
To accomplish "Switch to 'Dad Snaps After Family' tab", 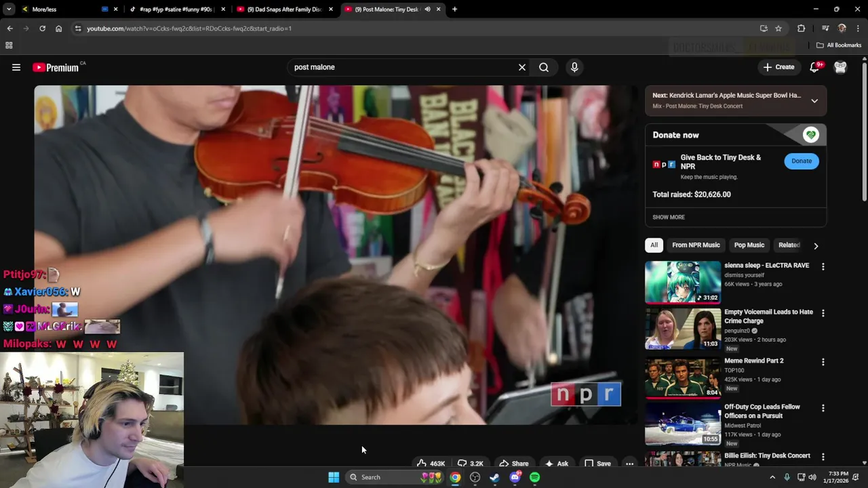I will (283, 9).
